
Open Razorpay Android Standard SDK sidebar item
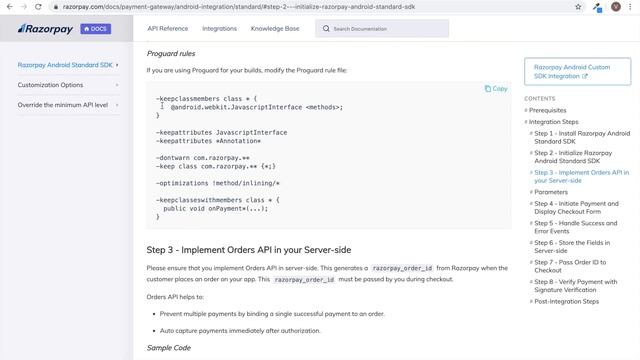(65, 65)
